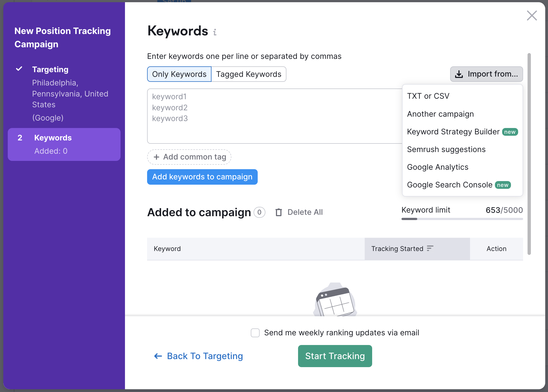Click Delete All keywords button
The height and width of the screenshot is (392, 548).
pos(299,212)
